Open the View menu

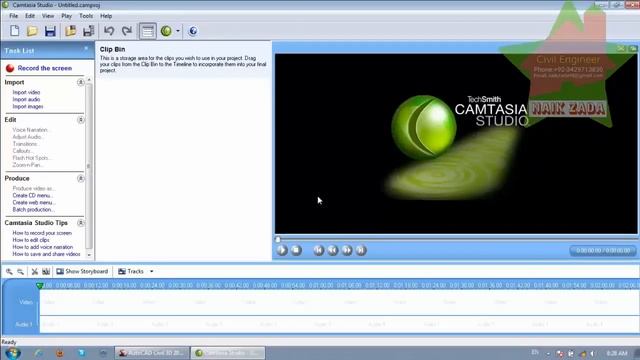click(48, 16)
